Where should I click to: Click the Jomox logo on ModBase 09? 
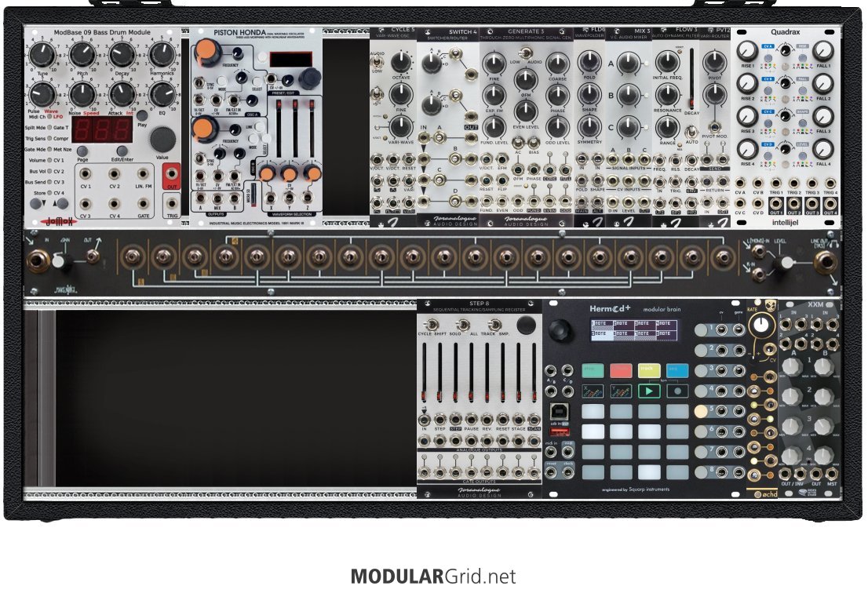pyautogui.click(x=60, y=220)
